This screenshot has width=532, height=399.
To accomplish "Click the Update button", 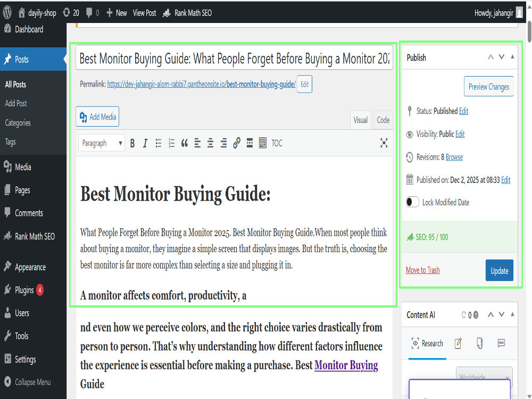I will (x=500, y=270).
